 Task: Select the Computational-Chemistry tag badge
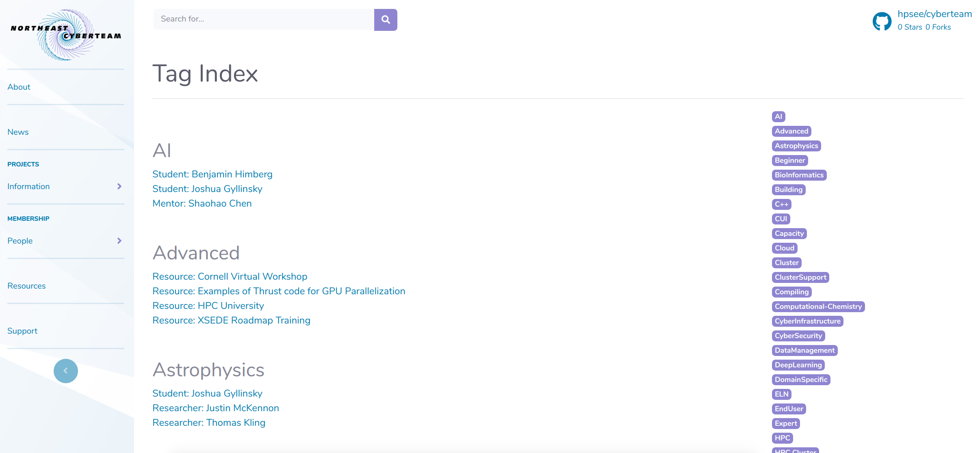coord(818,306)
